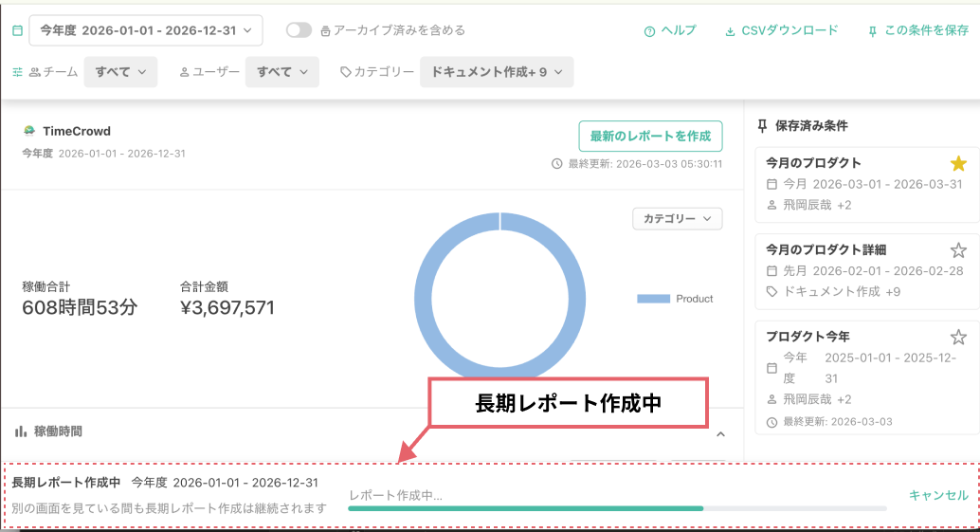Star the プロダクト今年 saved condition

pyautogui.click(x=958, y=338)
